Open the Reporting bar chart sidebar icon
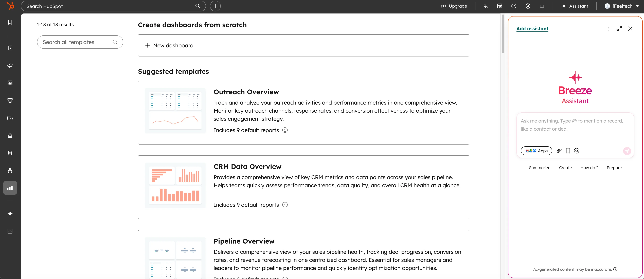644x279 pixels. tap(10, 188)
